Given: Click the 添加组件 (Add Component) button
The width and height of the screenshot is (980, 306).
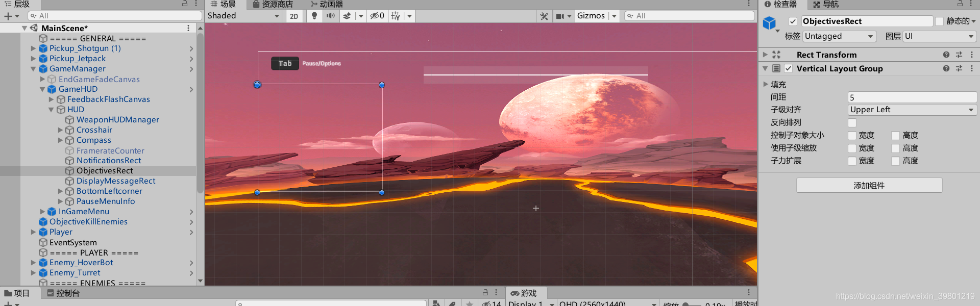Looking at the screenshot, I should click(x=869, y=185).
